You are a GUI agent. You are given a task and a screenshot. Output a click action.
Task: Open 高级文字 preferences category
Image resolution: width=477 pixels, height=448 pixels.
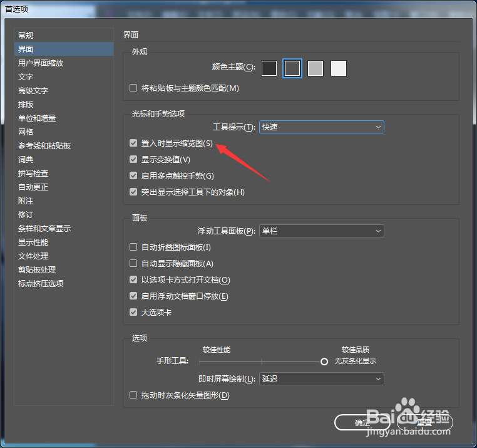click(x=64, y=90)
